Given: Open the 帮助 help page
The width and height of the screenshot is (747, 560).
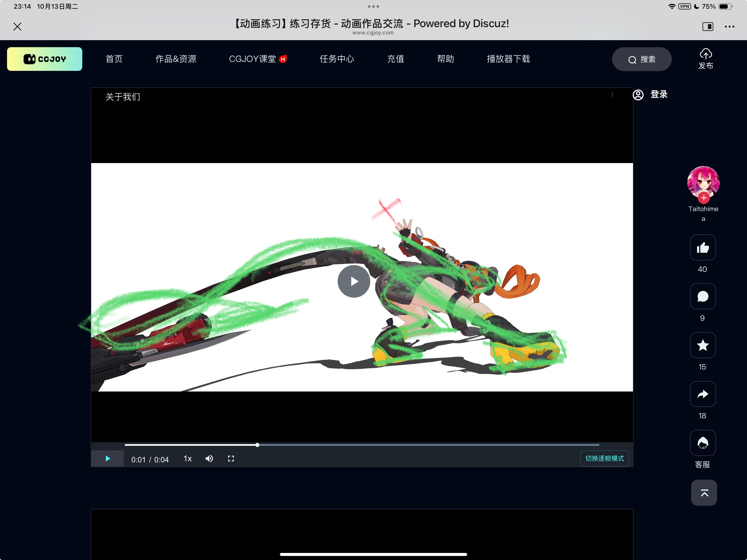Looking at the screenshot, I should pos(445,59).
